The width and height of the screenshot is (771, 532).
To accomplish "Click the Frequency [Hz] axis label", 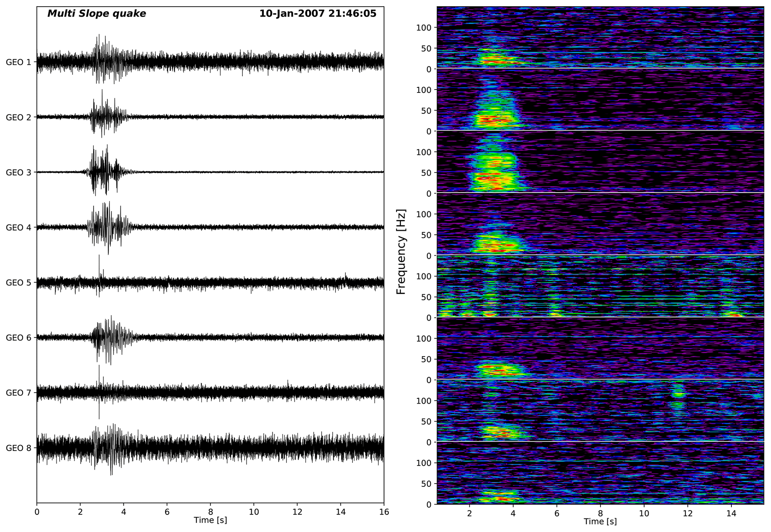I will click(401, 252).
